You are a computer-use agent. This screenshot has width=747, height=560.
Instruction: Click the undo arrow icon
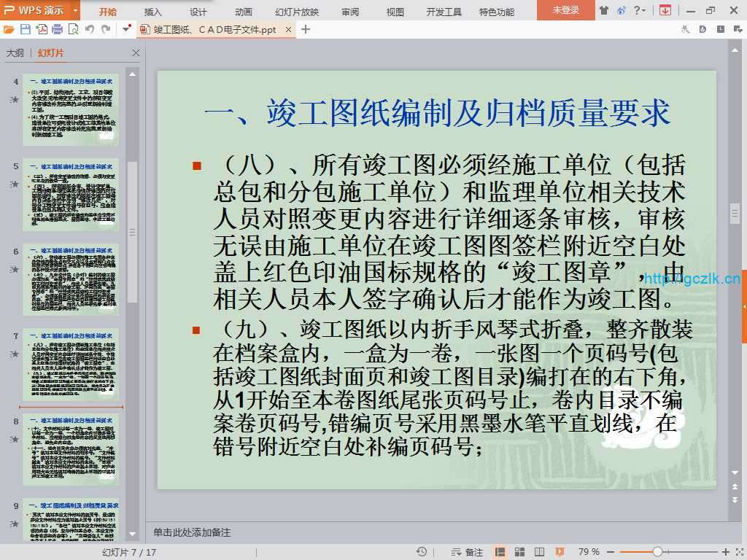(90, 29)
